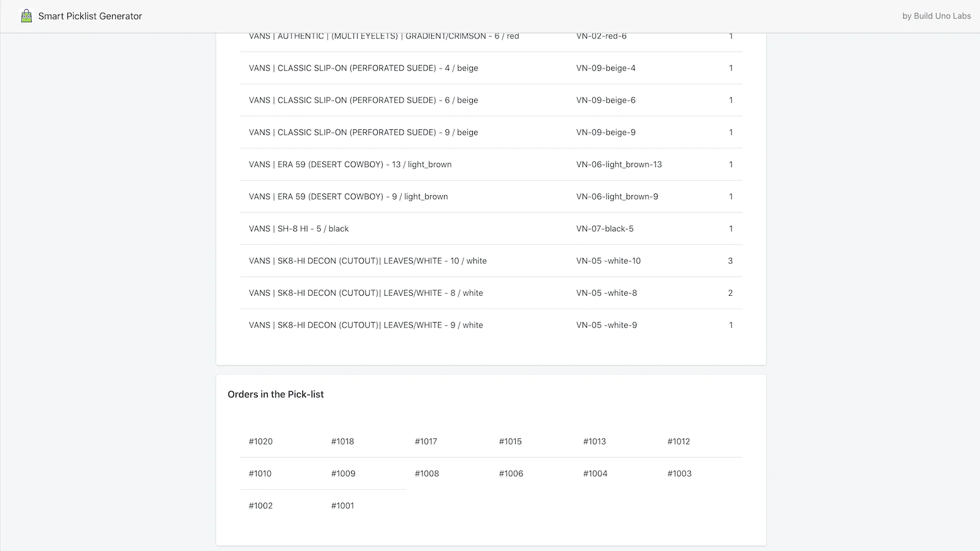Open order #1010 from the list
The height and width of the screenshot is (551, 980).
click(260, 473)
